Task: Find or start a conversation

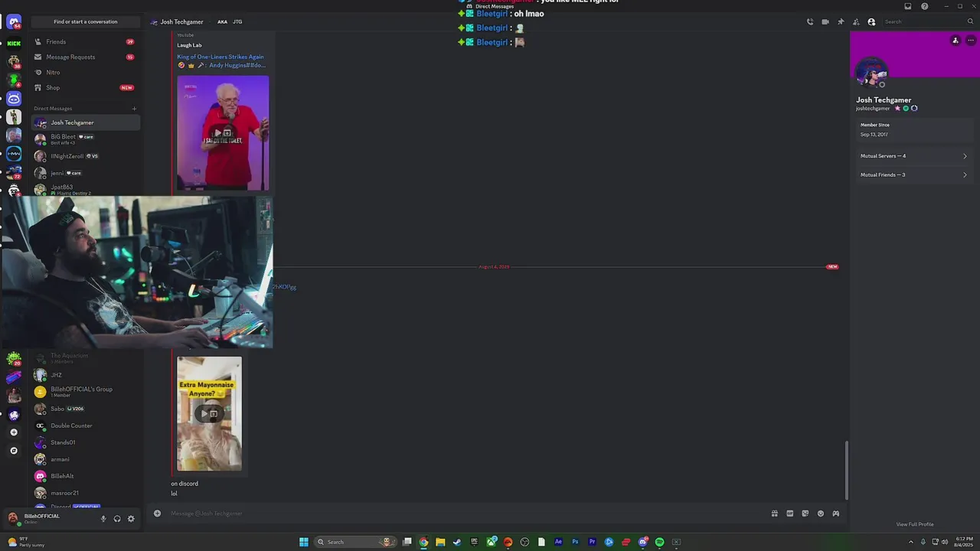Action: tap(86, 21)
